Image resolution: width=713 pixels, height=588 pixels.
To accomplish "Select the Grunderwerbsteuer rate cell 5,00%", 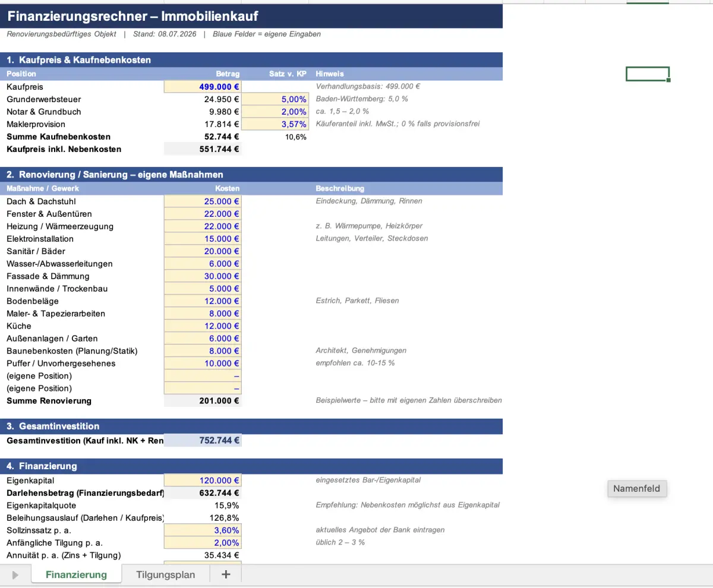I will 275,99.
